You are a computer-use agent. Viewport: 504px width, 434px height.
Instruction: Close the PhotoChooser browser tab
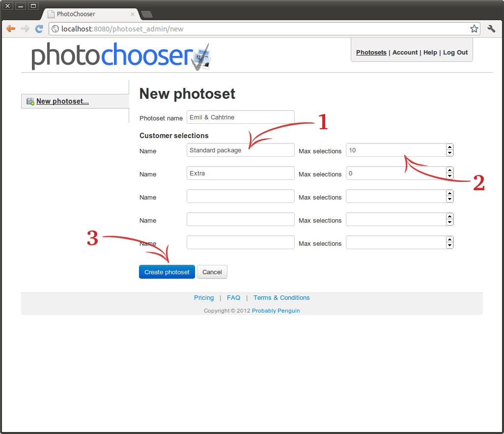point(132,14)
